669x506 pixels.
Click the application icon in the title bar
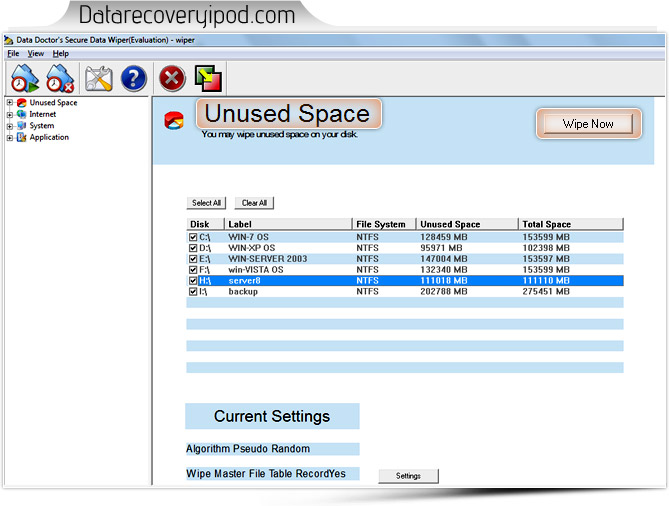click(x=9, y=40)
